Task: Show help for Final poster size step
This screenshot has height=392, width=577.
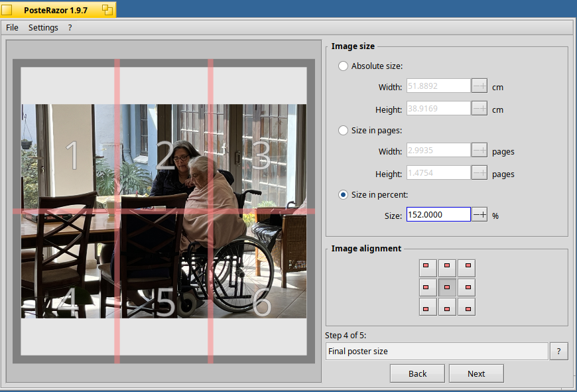Action: point(558,351)
